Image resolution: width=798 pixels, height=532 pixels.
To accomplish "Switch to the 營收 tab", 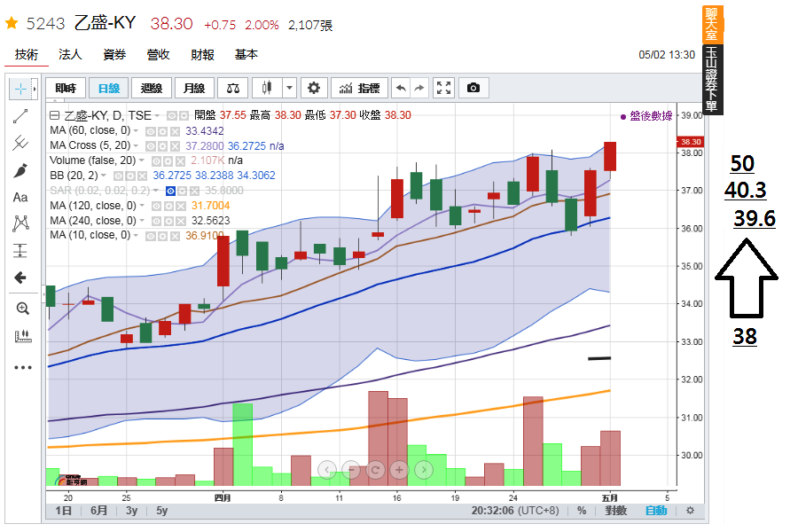I will point(159,54).
